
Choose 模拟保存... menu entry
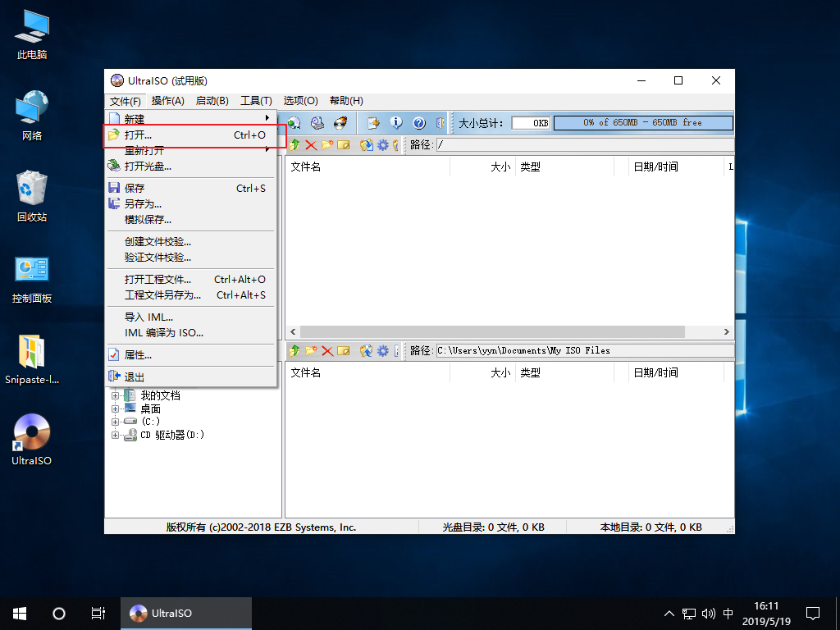coord(190,220)
